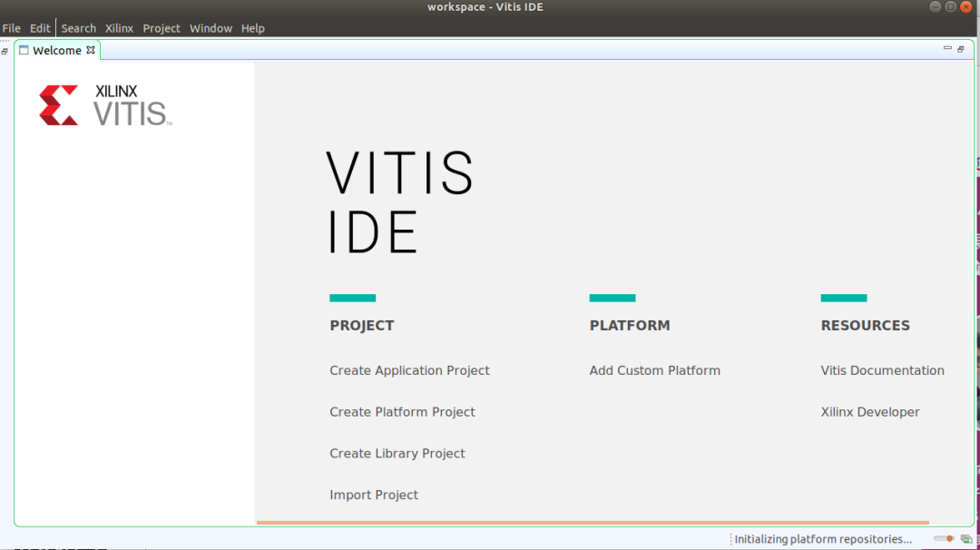Click Create Platform Project link
Viewport: 980px width, 550px height.
[403, 412]
